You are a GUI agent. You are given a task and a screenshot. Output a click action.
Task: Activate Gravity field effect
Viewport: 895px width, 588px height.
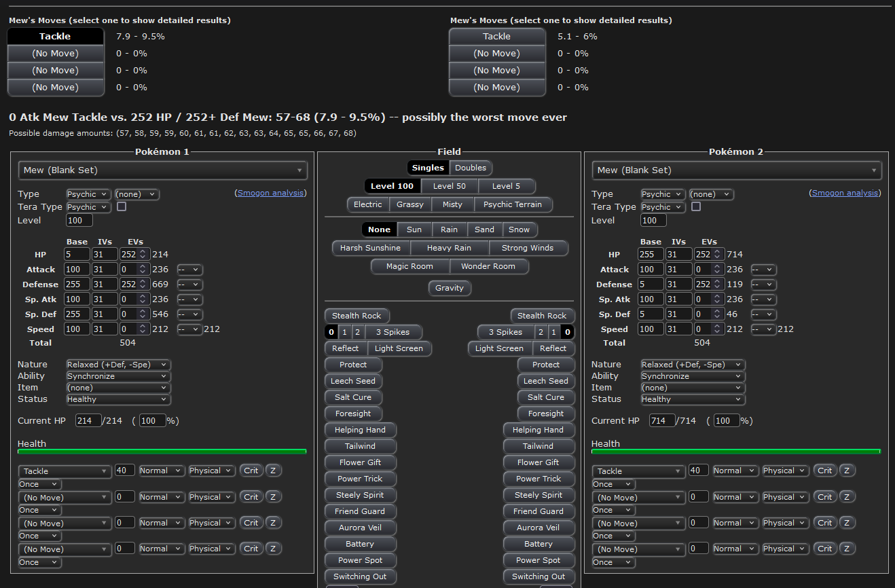[450, 288]
